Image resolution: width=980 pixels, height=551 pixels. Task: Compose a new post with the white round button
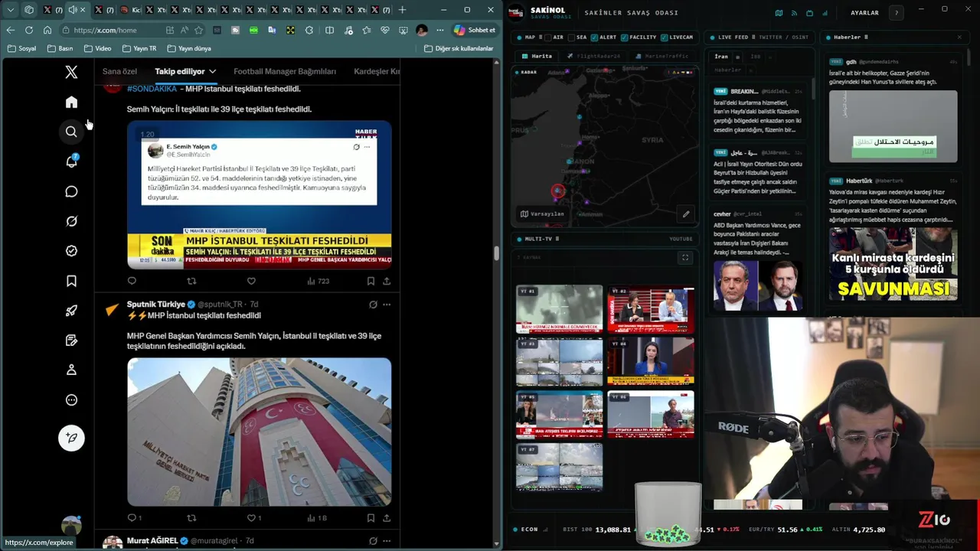point(71,438)
